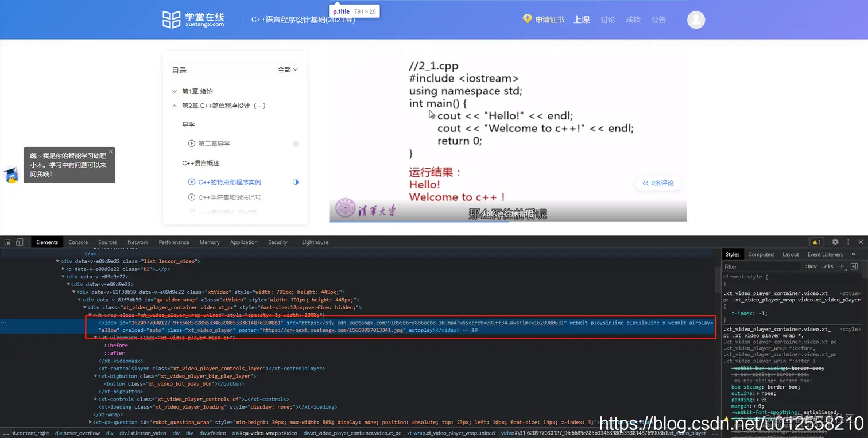Viewport: 868px width, 438px height.
Task: Click the lecture video frame
Action: [x=507, y=135]
